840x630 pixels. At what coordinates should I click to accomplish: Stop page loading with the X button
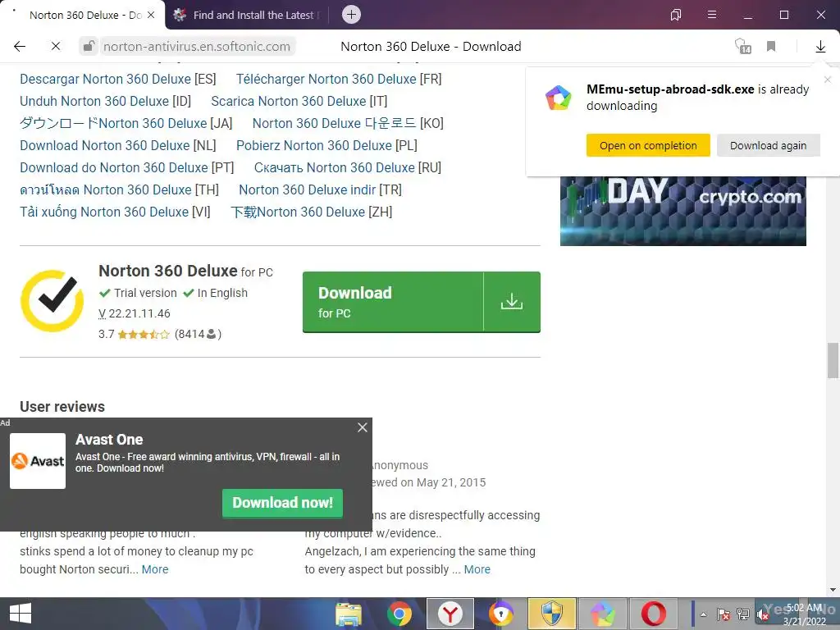(x=56, y=47)
